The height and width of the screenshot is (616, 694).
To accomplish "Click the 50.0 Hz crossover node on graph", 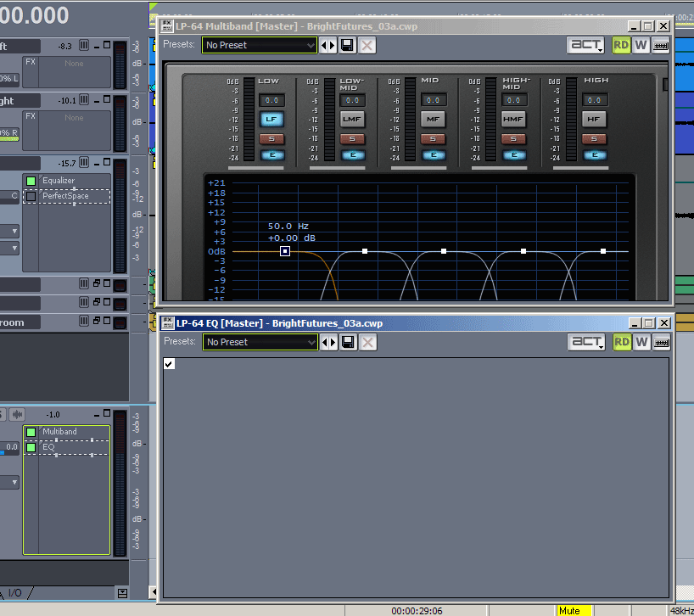I will point(285,251).
